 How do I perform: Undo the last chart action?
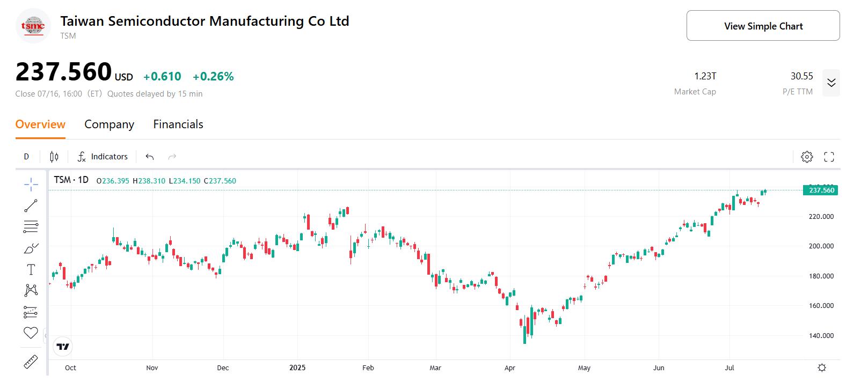pos(150,156)
